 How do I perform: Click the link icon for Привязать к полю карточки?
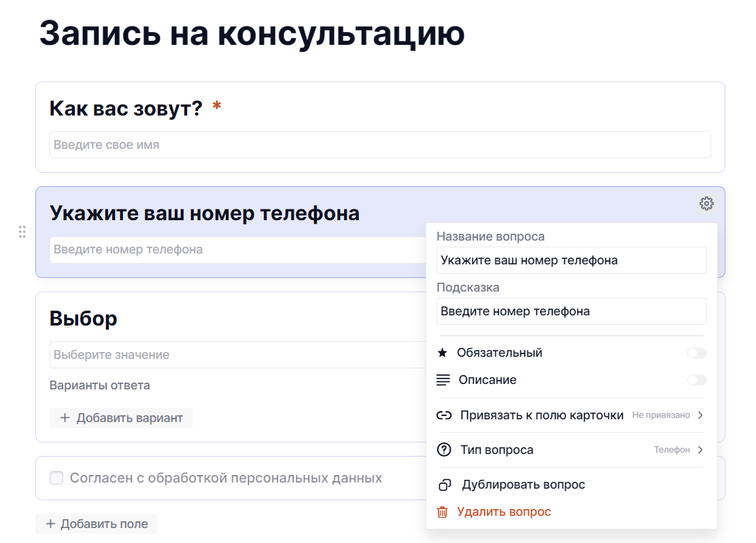click(444, 415)
